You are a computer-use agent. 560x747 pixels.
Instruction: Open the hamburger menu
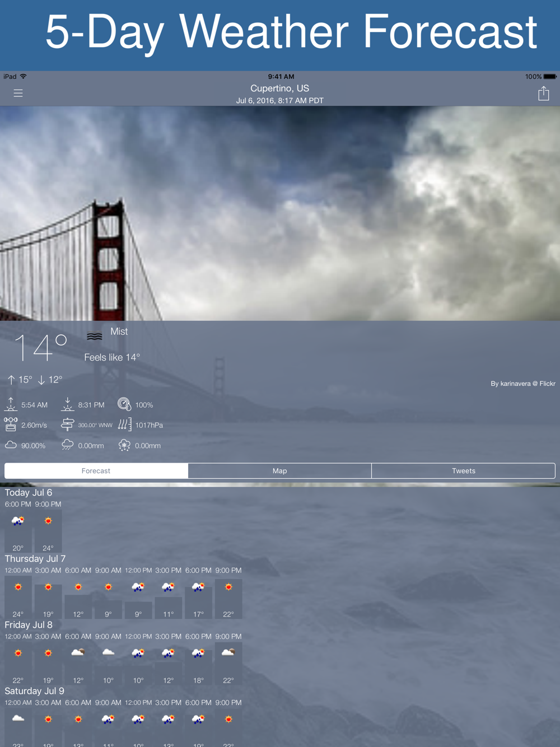coord(18,94)
